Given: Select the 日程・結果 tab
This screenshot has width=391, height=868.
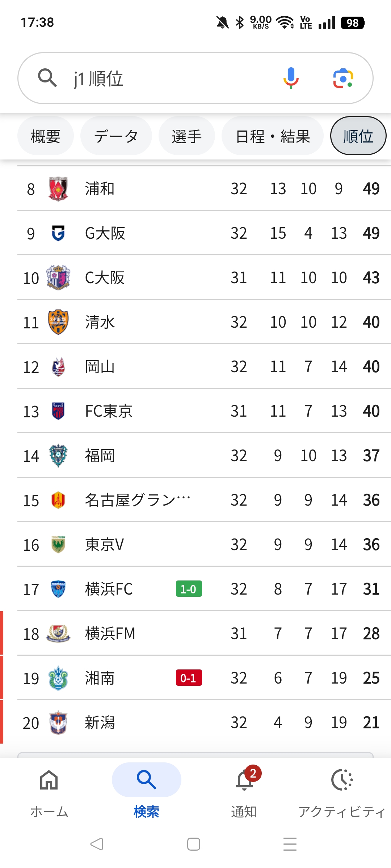Looking at the screenshot, I should tap(273, 136).
